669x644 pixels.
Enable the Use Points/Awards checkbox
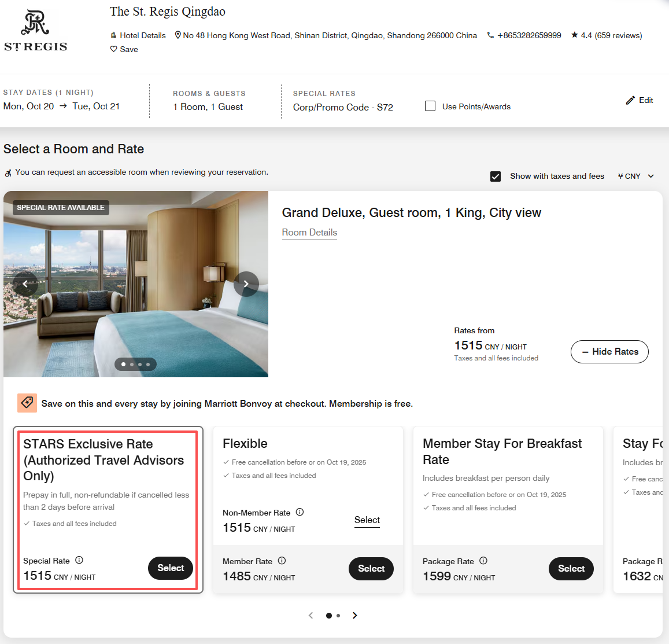click(x=430, y=106)
